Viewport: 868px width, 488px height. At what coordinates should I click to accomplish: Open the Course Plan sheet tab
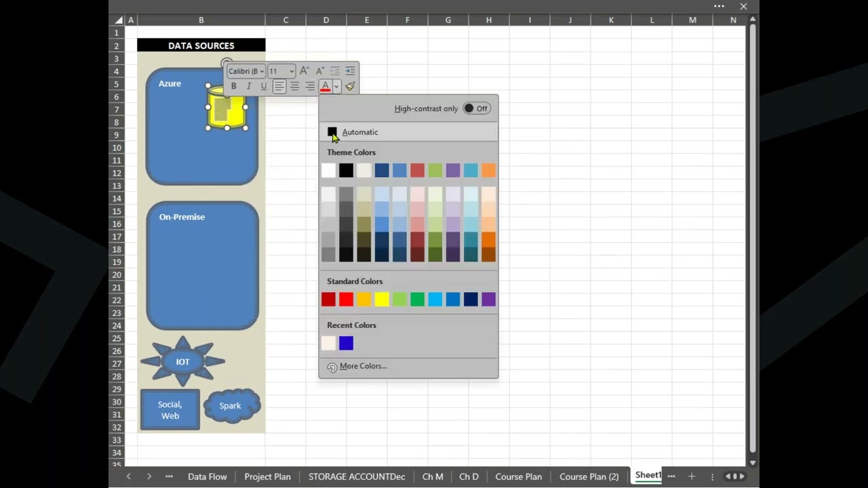[519, 476]
